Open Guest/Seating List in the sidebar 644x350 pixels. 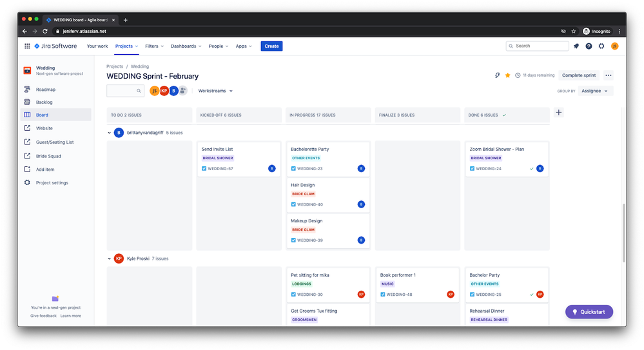(x=56, y=142)
